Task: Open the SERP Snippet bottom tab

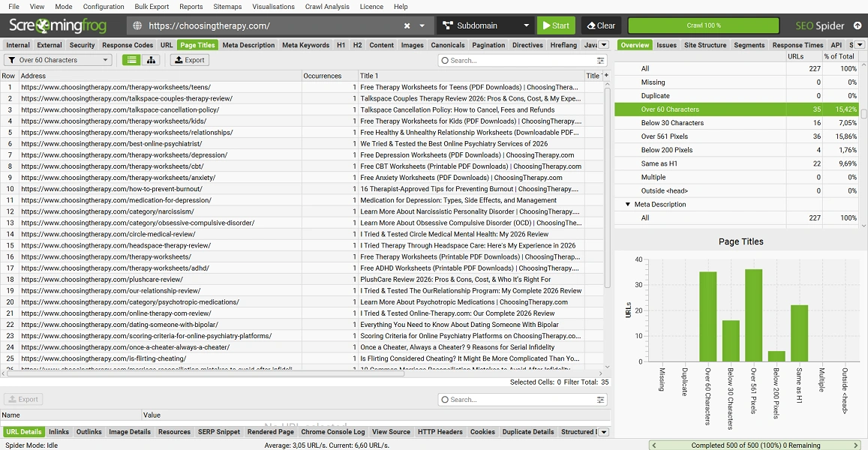Action: click(219, 432)
